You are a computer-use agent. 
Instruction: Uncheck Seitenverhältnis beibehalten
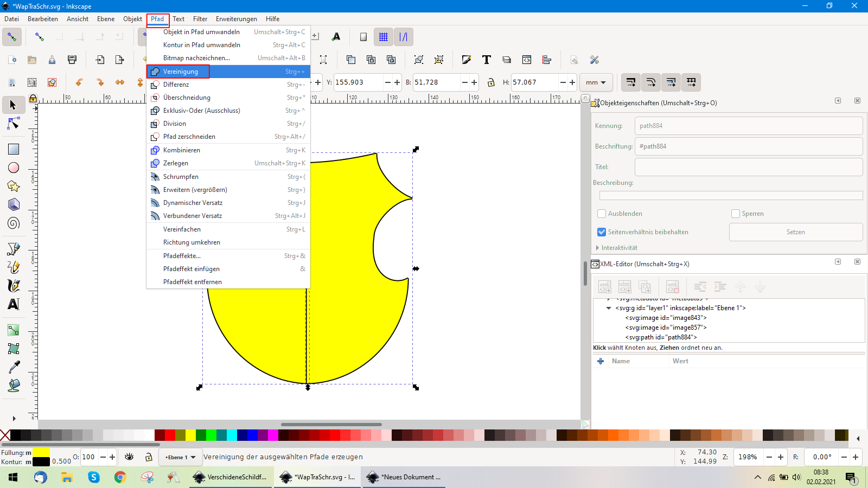pos(602,232)
